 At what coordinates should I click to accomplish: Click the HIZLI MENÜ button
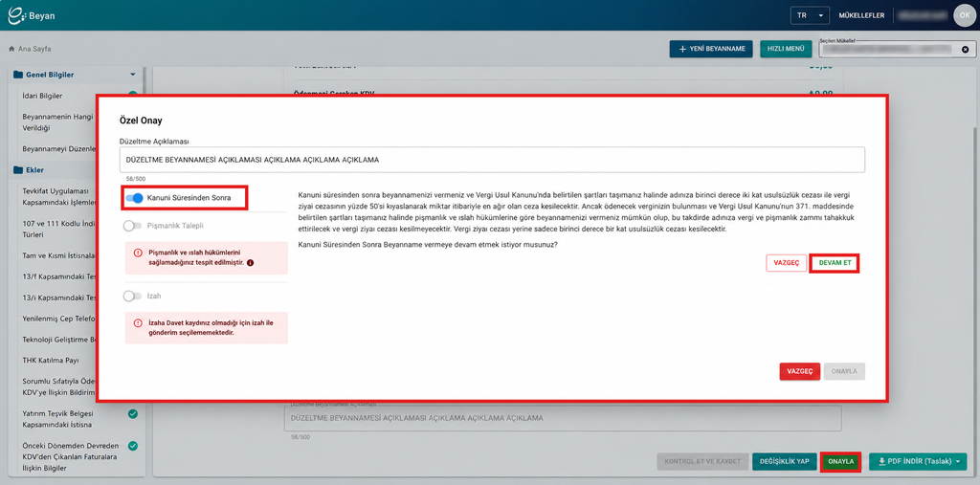pyautogui.click(x=786, y=50)
